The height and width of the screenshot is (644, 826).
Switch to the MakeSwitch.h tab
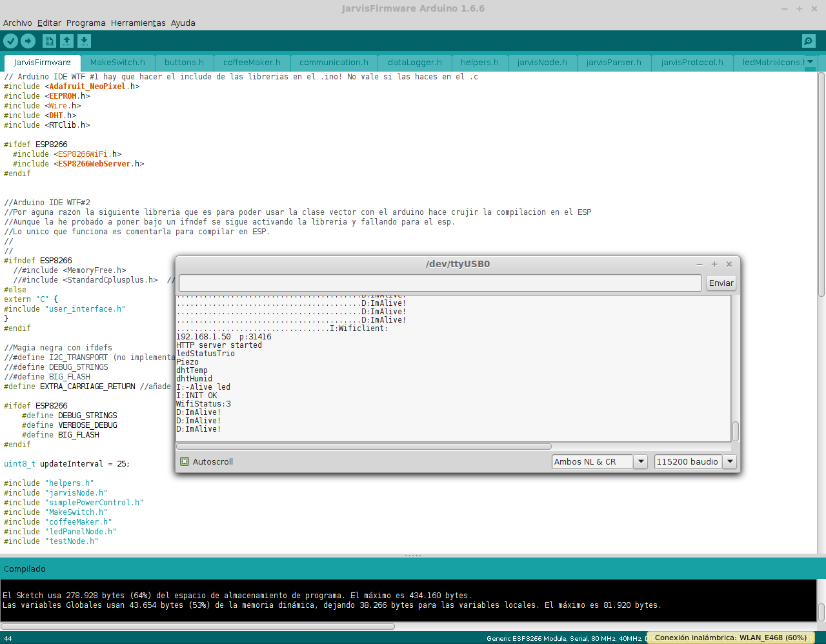point(117,63)
